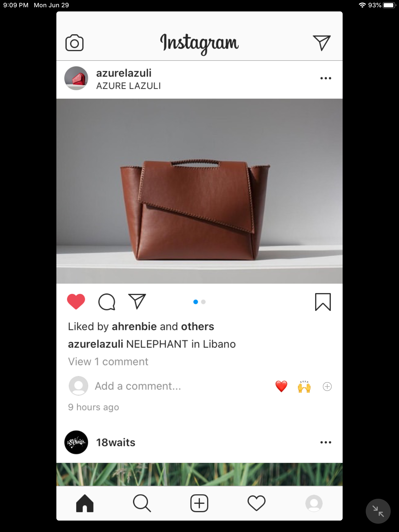The image size is (399, 532).
Task: Go to the Home tab icon
Action: click(x=85, y=503)
